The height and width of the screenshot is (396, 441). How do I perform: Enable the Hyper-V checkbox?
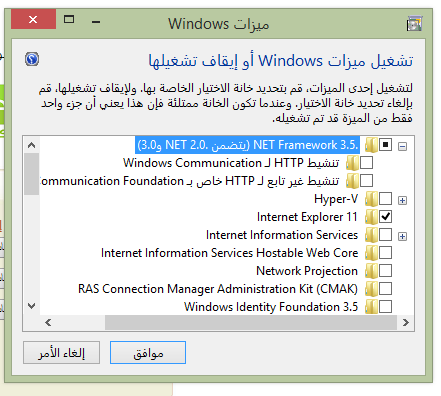[x=385, y=199]
